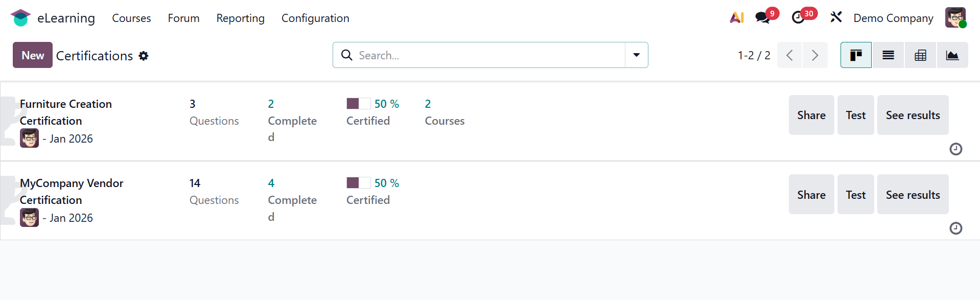This screenshot has height=300, width=980.
Task: Expand the search options dropdown arrow
Action: [636, 55]
